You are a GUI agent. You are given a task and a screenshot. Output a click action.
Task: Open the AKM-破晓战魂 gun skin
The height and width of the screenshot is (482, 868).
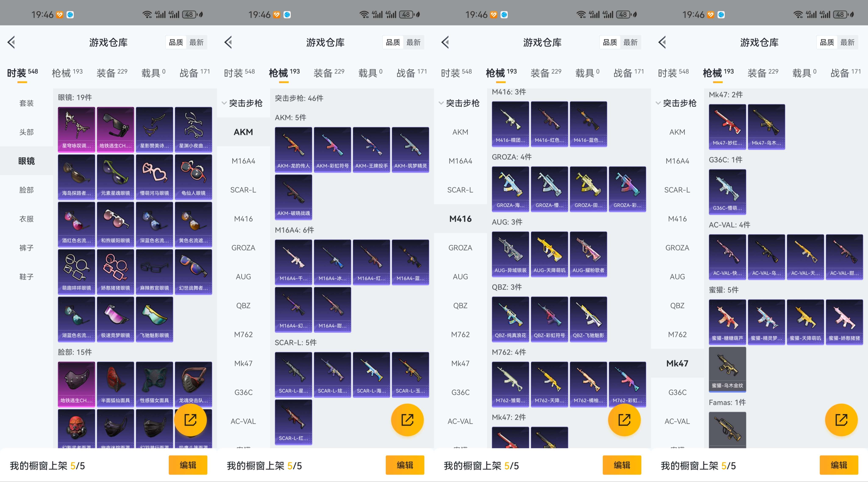coord(294,197)
